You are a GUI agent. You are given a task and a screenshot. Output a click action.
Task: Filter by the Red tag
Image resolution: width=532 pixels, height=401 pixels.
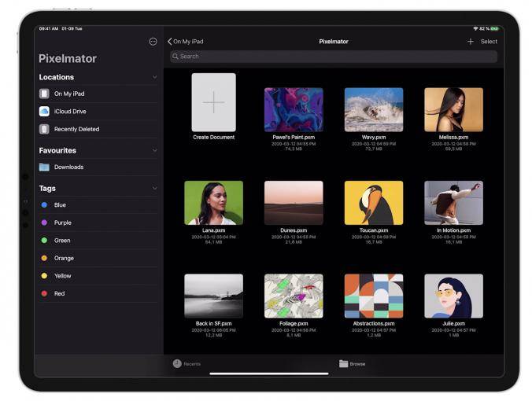point(98,293)
